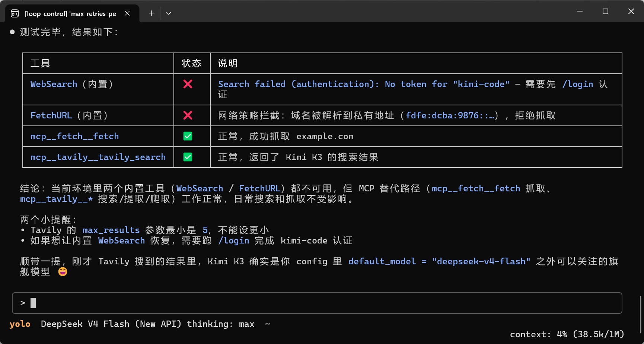This screenshot has width=644, height=344.
Task: Click 'FetchURL' in the conclusion paragraph
Action: point(259,188)
